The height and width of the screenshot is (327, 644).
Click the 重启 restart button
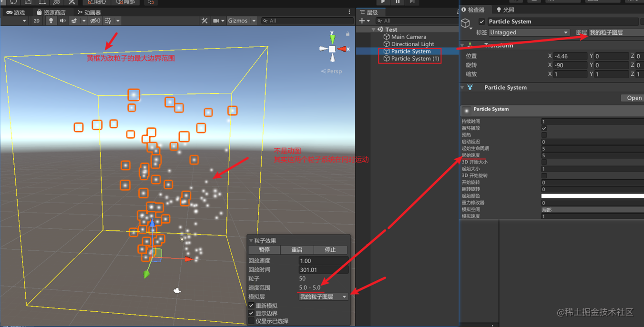(x=297, y=250)
